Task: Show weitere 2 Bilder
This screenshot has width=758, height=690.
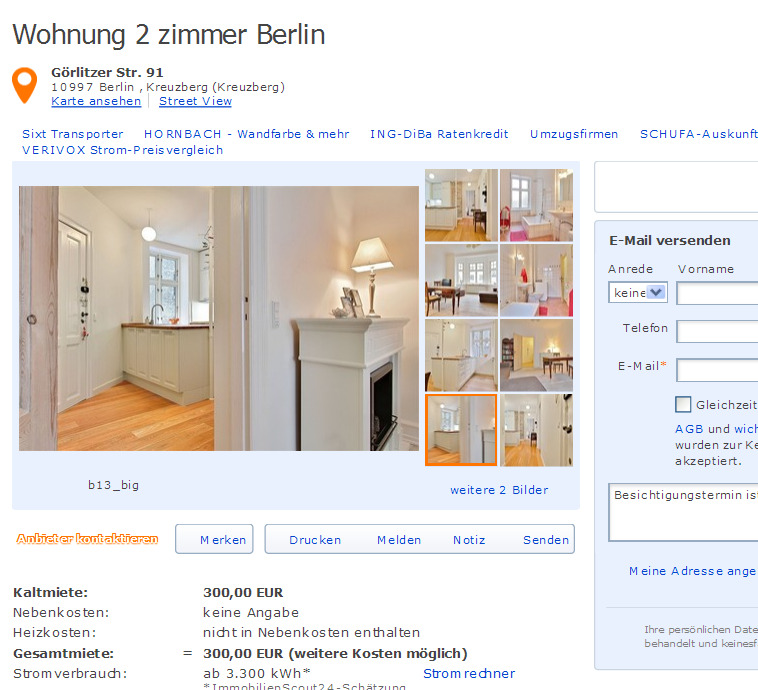Action: pyautogui.click(x=499, y=490)
